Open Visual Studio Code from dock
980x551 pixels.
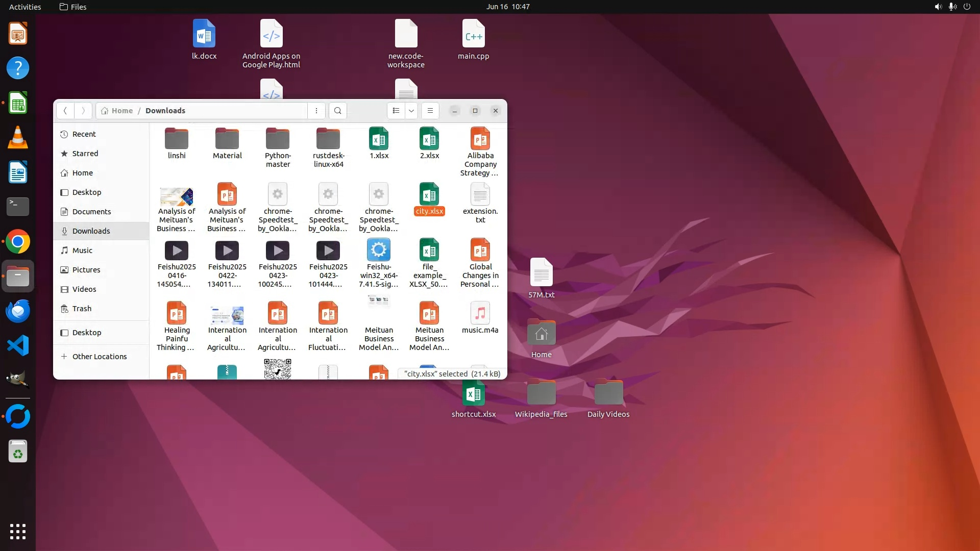[18, 346]
